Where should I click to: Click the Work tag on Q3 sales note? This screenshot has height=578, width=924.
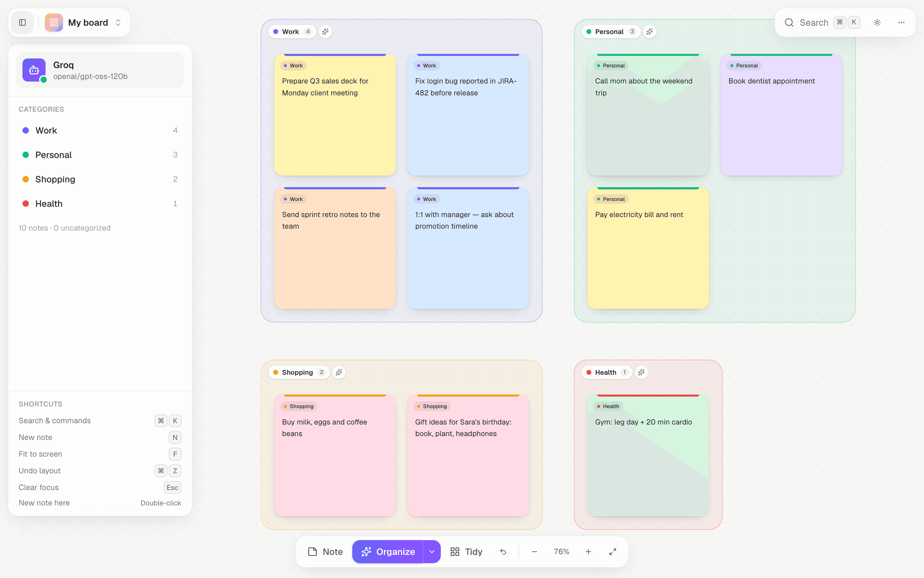(x=293, y=66)
